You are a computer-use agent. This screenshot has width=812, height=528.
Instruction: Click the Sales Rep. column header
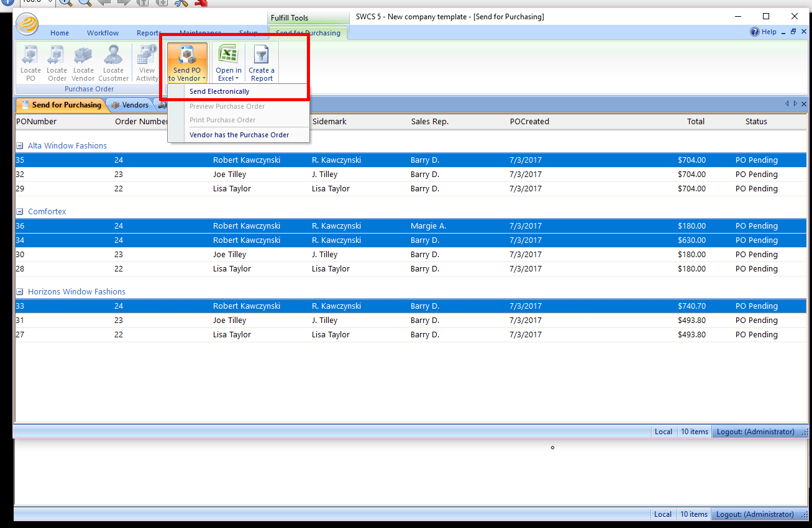(430, 122)
